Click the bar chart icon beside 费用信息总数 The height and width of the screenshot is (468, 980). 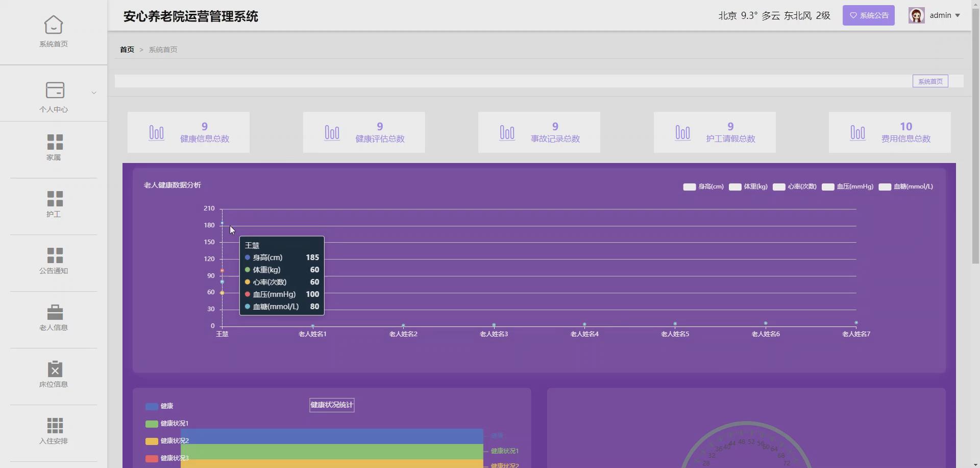click(858, 133)
